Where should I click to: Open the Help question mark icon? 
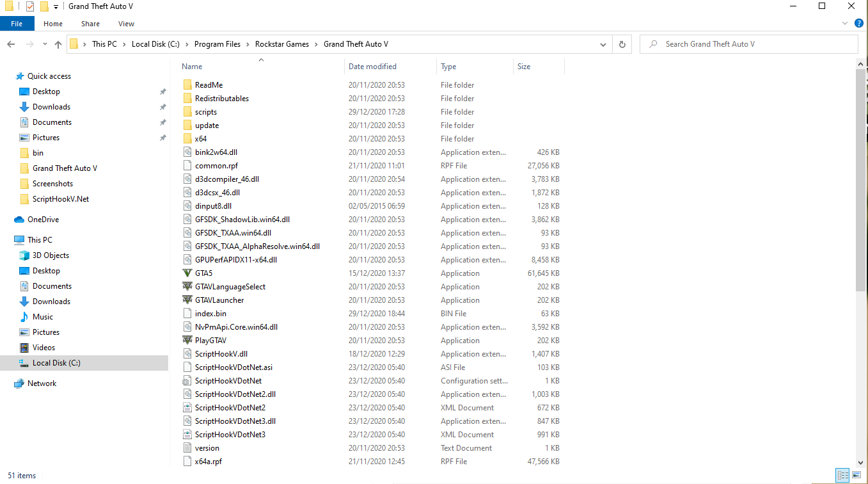(858, 24)
